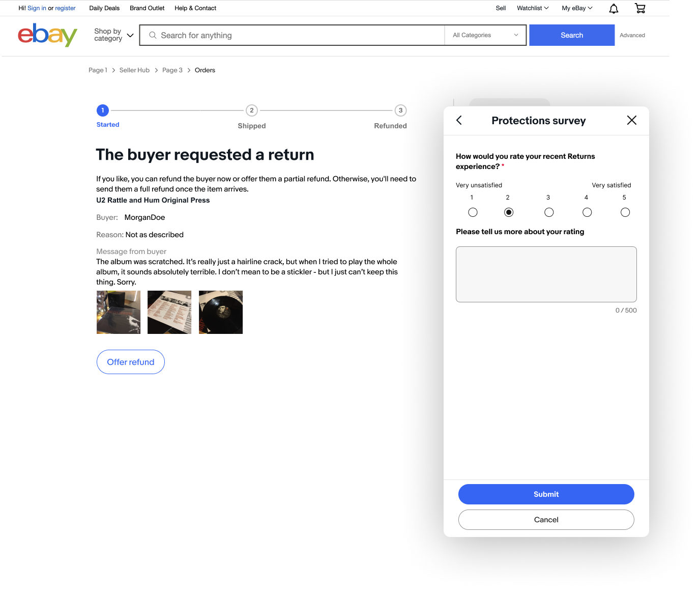The width and height of the screenshot is (700, 593).
Task: Open the vinyl record photo thumbnail
Action: pos(221,313)
